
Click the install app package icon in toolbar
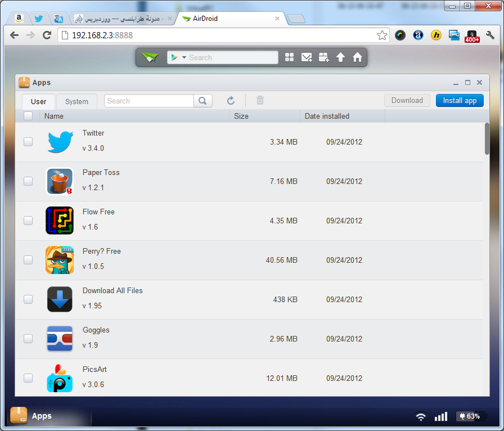coord(323,57)
